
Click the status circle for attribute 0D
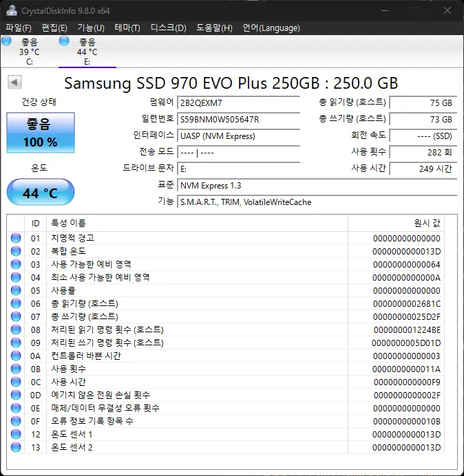coord(16,395)
